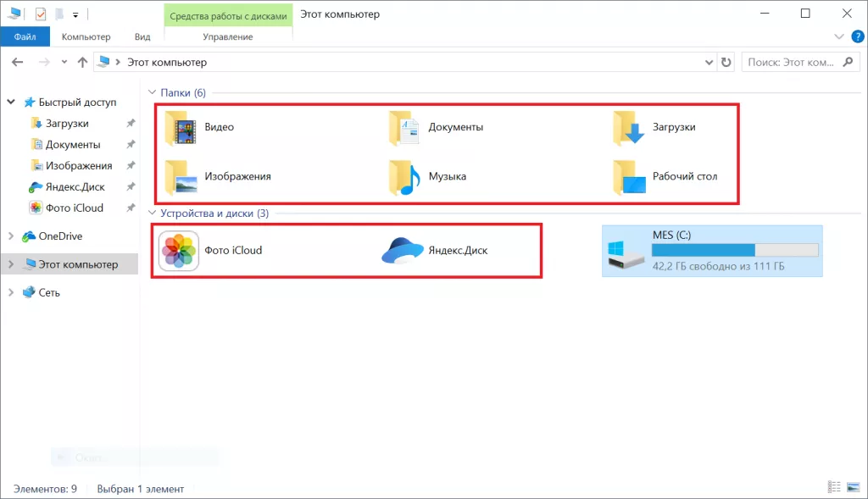
Task: Open recent locations dropdown arrow
Action: coord(64,62)
